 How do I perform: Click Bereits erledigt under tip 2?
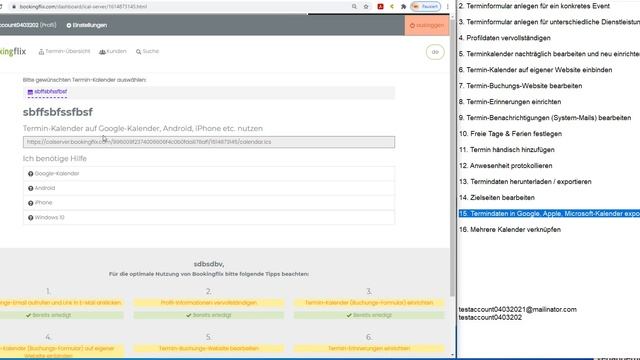tap(209, 315)
